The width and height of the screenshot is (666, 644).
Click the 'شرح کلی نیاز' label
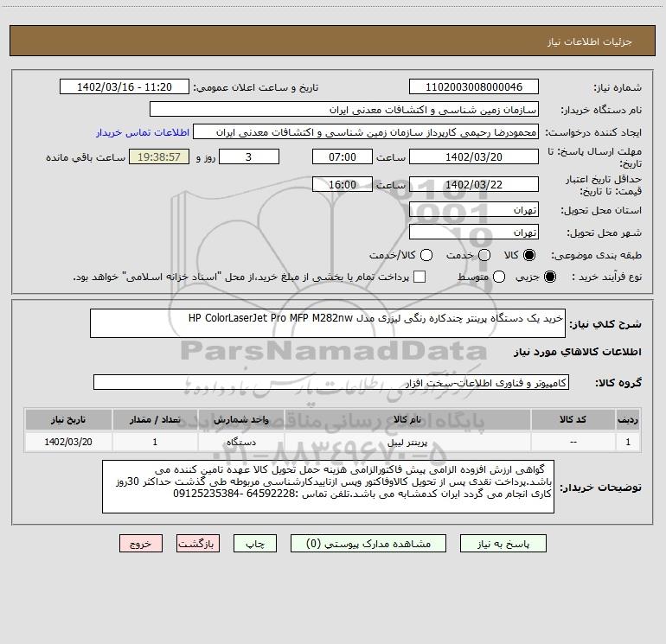point(605,324)
